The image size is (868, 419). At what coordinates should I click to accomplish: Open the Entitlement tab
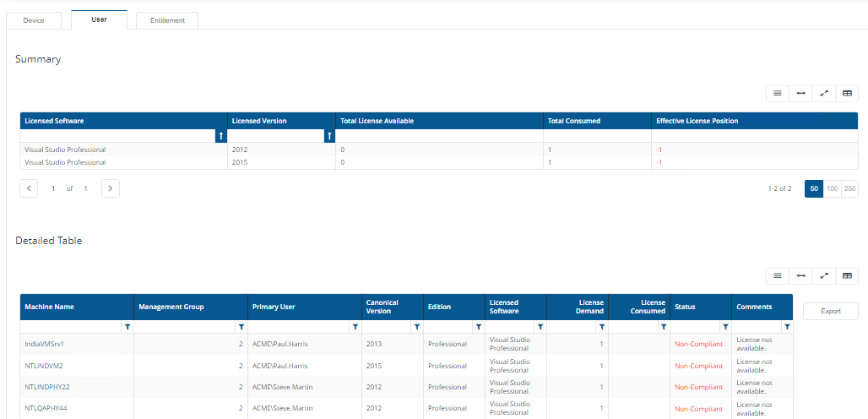[x=167, y=20]
